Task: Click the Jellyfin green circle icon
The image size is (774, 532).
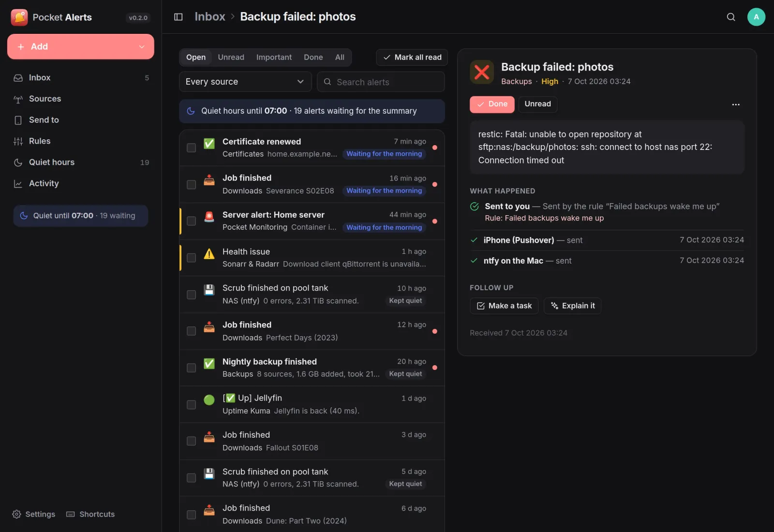Action: click(209, 400)
